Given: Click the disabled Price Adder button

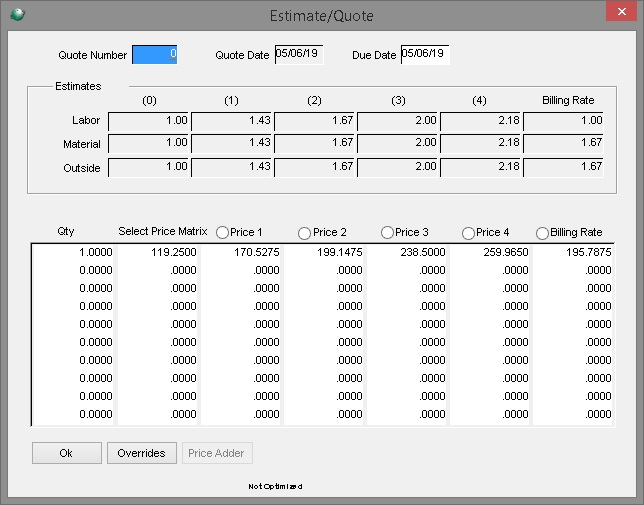Looking at the screenshot, I should pos(217,453).
